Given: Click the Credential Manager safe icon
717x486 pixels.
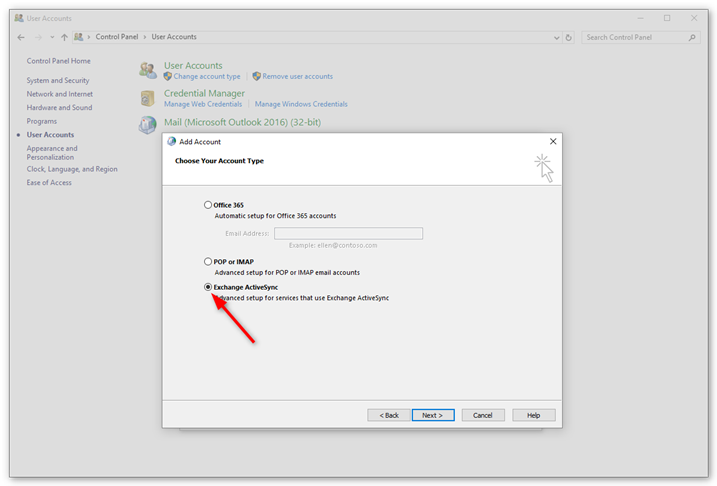Looking at the screenshot, I should click(148, 98).
